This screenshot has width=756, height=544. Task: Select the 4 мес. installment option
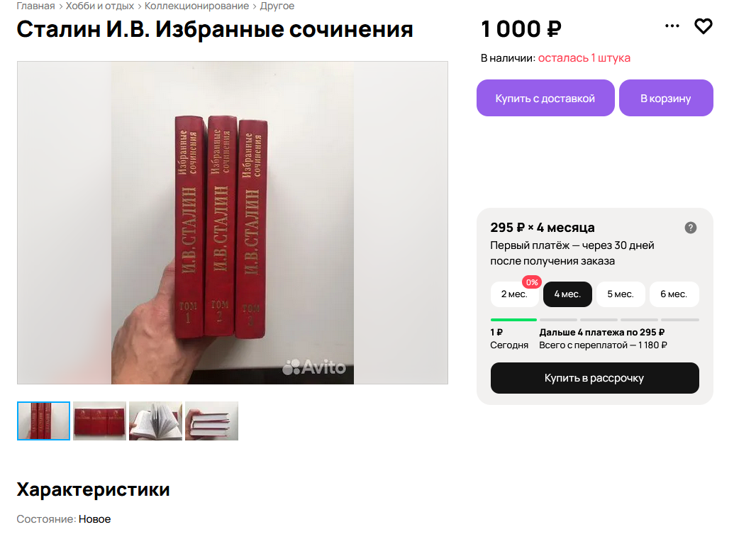point(567,294)
